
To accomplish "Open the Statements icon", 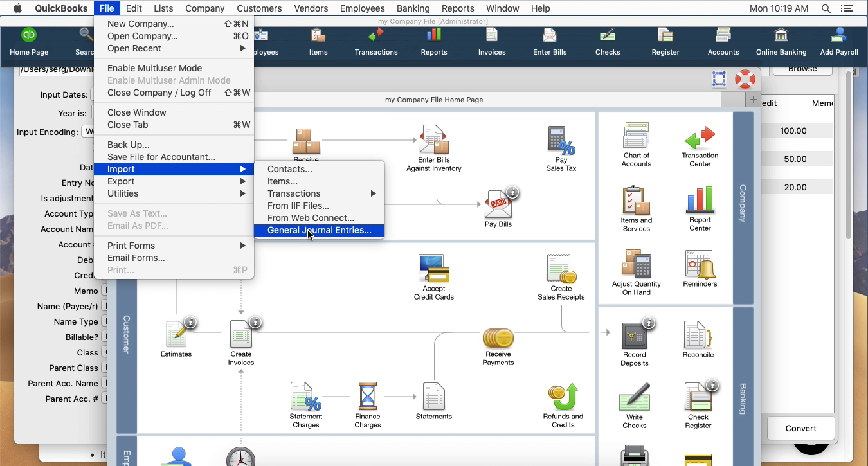I will tap(433, 397).
